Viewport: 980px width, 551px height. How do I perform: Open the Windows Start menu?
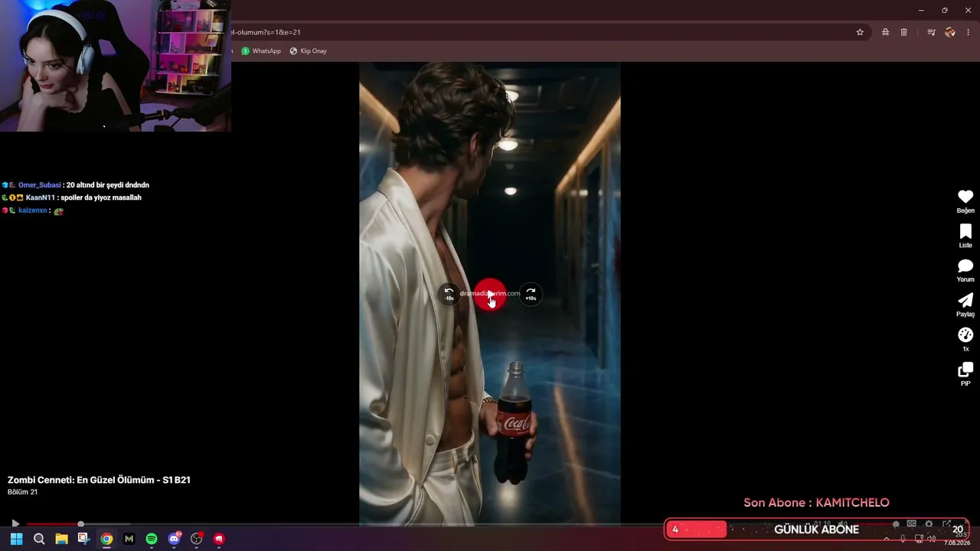(x=16, y=539)
